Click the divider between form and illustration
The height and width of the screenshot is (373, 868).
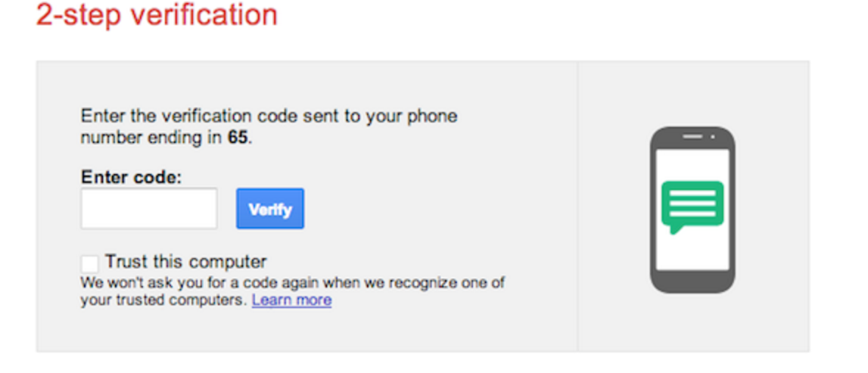pyautogui.click(x=578, y=206)
